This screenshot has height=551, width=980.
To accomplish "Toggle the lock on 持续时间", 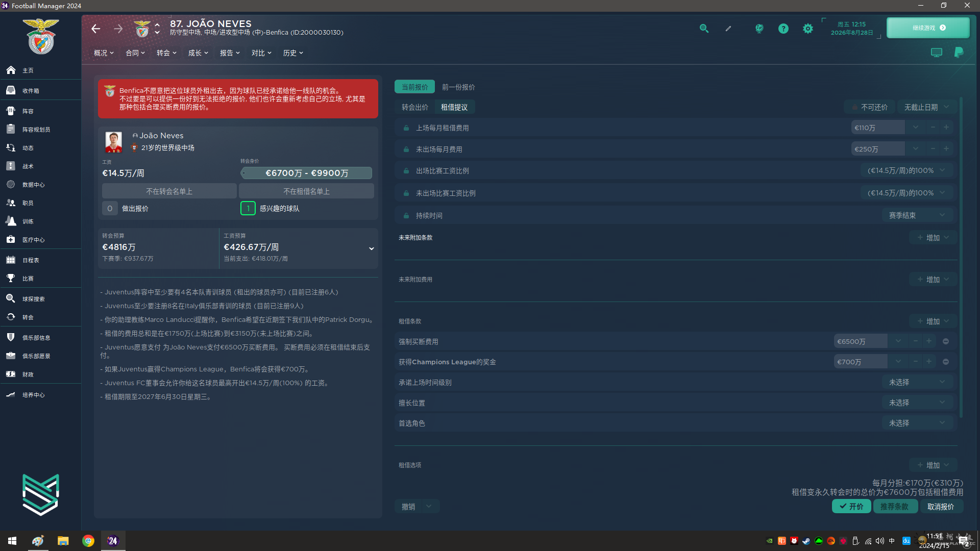I will (406, 216).
